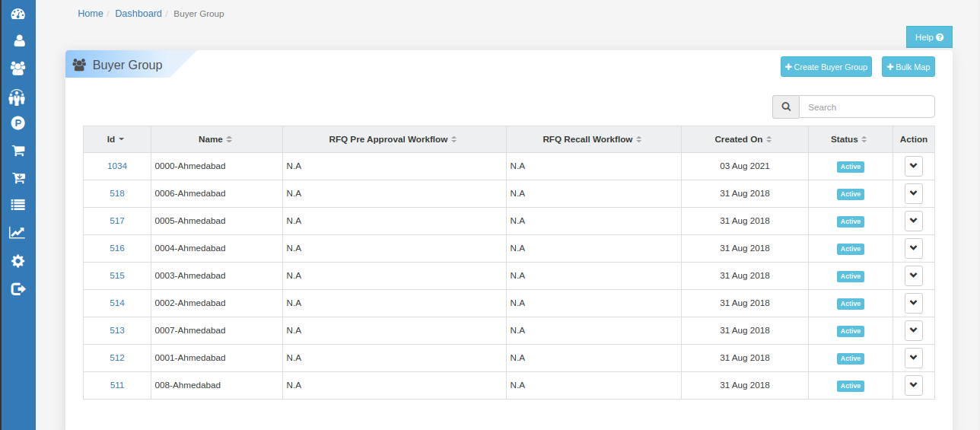
Task: Focus the Search input field
Action: coord(867,107)
